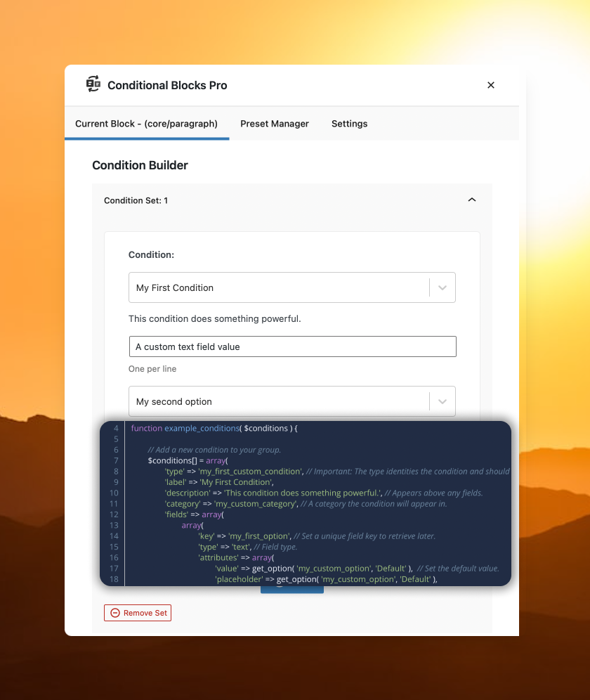Click line number 4 in the code gutter
This screenshot has width=590, height=700.
(116, 428)
